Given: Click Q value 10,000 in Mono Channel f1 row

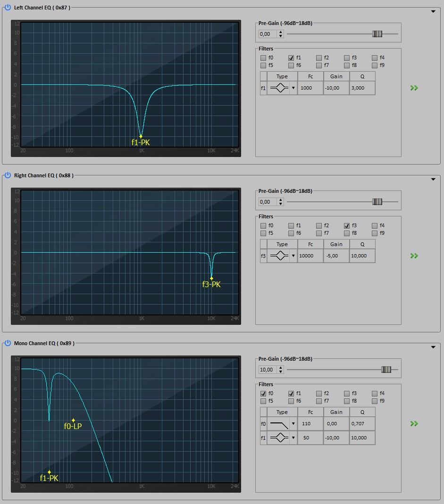Looking at the screenshot, I should tap(362, 438).
